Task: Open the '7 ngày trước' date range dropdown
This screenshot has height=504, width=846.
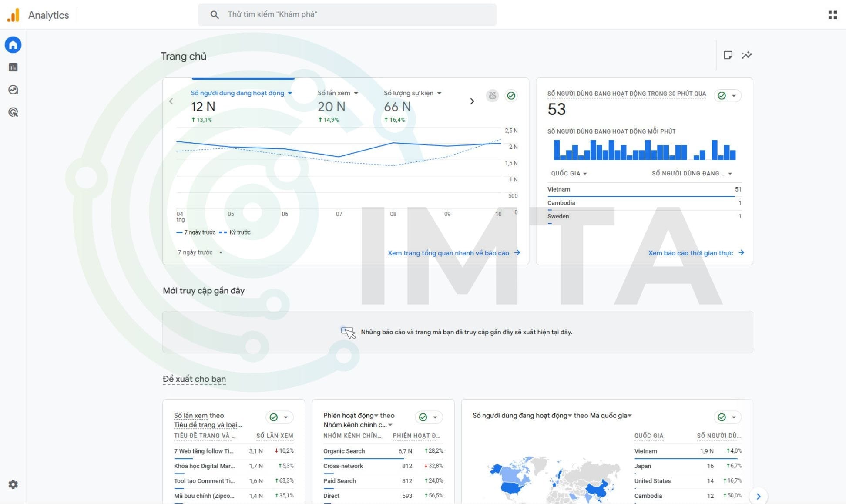Action: (199, 252)
